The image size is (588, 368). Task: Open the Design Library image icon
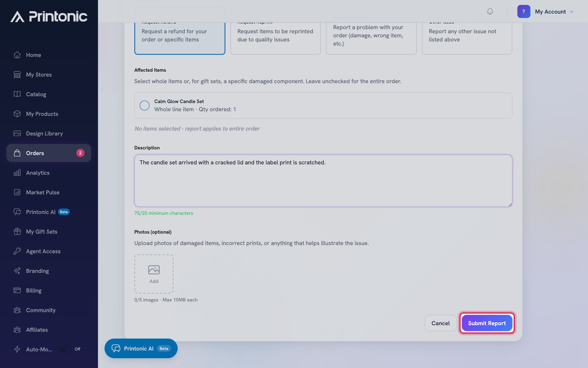coord(17,133)
